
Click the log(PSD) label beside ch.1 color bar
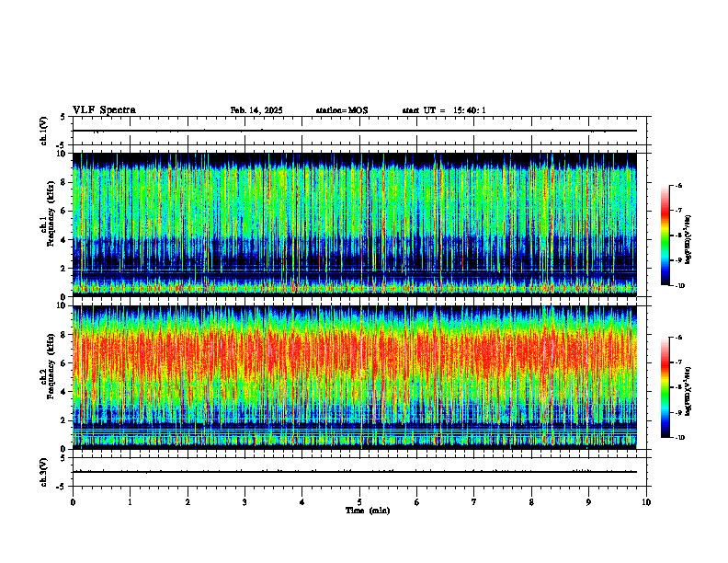pyautogui.click(x=689, y=240)
